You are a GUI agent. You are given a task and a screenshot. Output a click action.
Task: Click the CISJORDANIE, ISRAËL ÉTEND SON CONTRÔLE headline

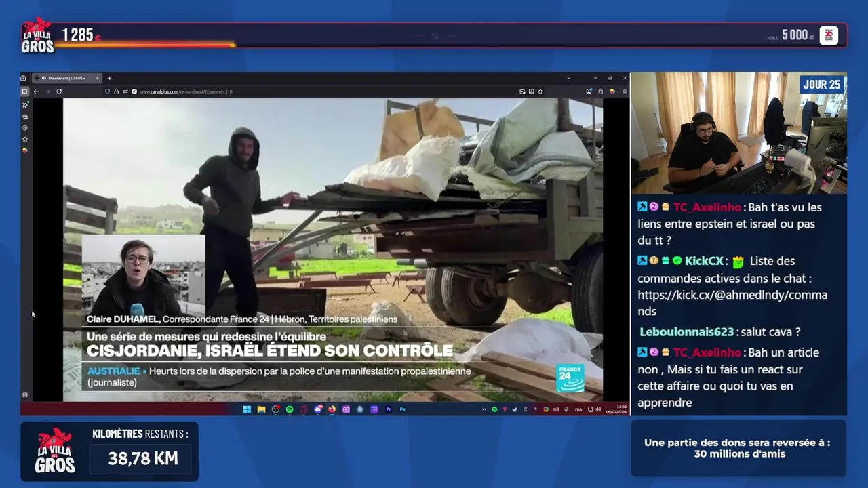point(269,350)
